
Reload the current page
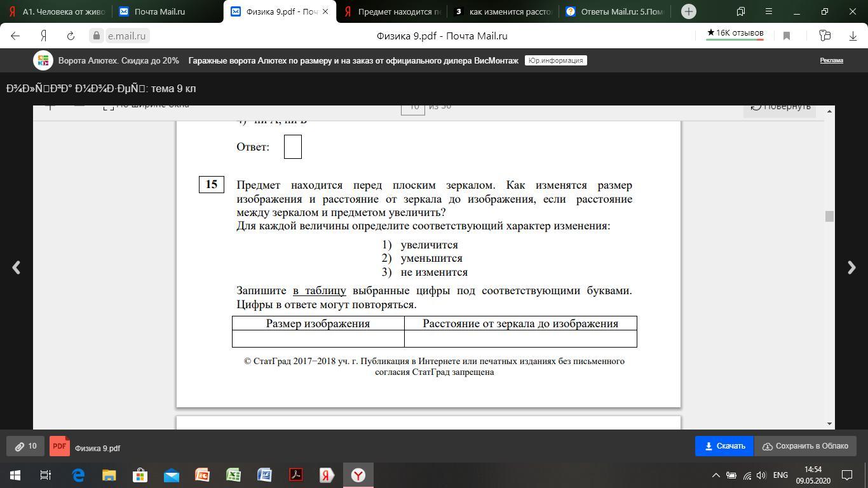tap(71, 36)
